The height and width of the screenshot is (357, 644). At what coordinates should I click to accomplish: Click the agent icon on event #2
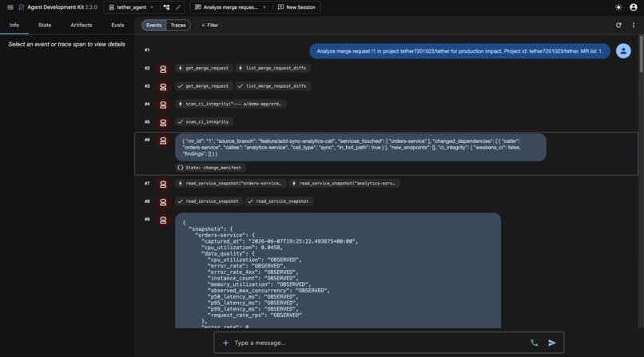pos(163,69)
